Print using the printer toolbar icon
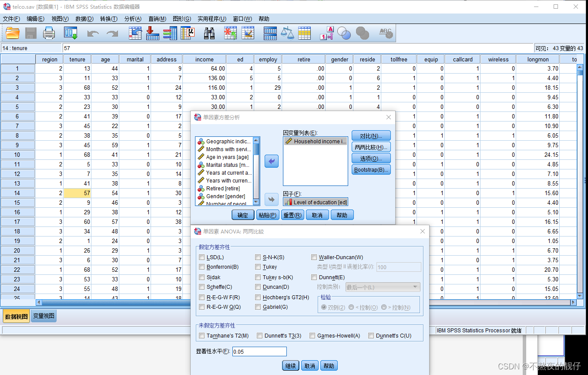The width and height of the screenshot is (588, 375). point(49,33)
